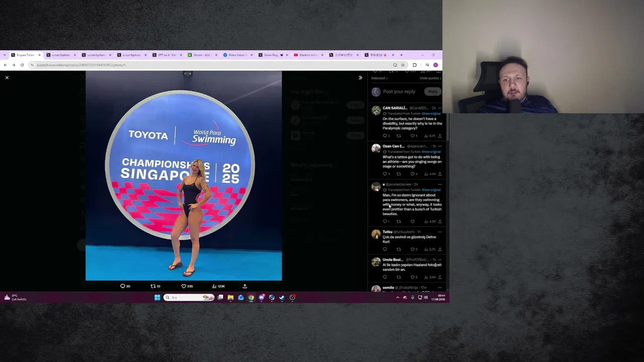Open the tab search dropdown arrow

pos(5,55)
